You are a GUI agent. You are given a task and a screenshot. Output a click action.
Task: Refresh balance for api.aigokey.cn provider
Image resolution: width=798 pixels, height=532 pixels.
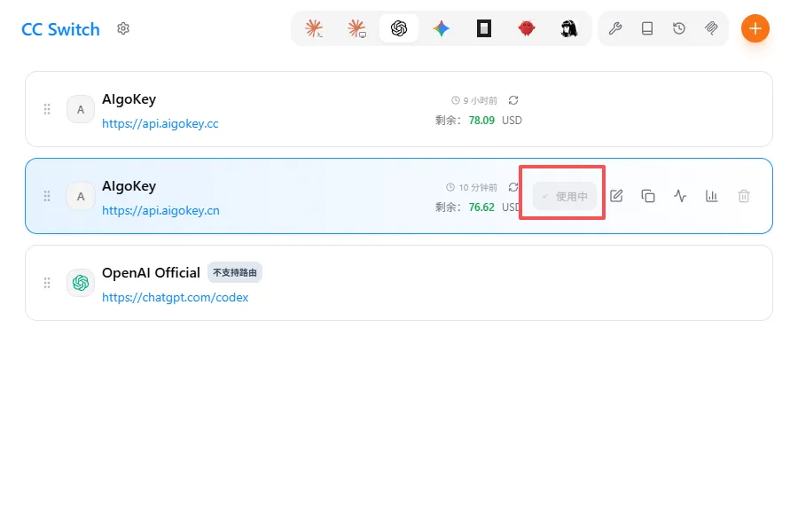pos(513,187)
